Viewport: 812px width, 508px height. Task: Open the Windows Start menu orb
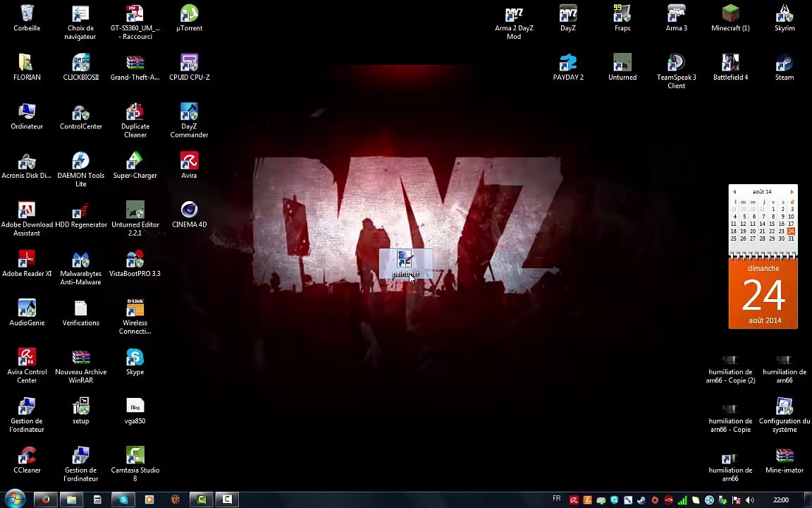tap(15, 500)
